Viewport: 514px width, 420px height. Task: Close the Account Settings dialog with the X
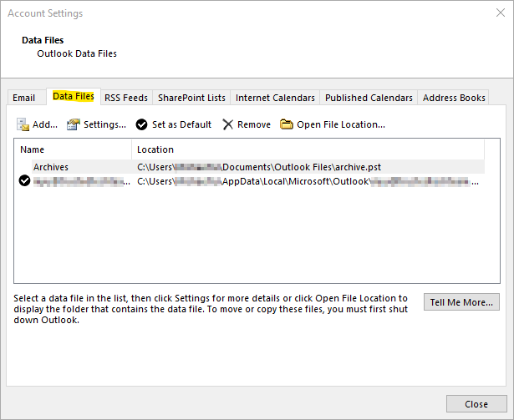501,13
